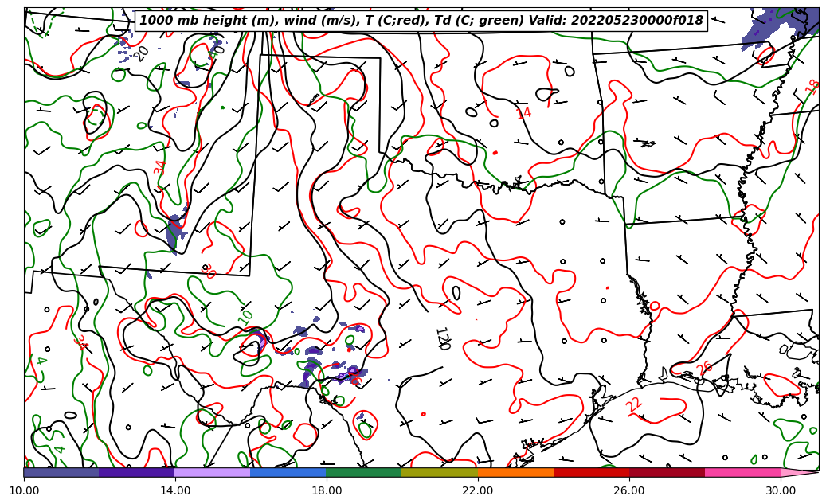Click the 22.00 colorbar tick label
This screenshot has height=504, width=826.
click(x=478, y=491)
